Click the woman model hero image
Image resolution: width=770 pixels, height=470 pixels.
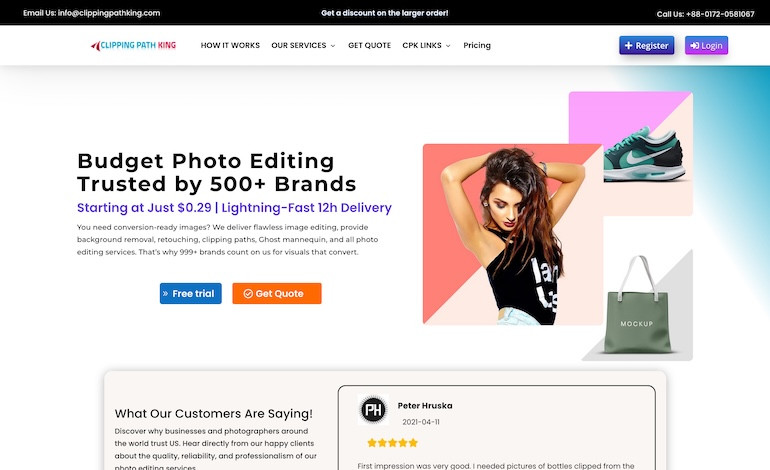coord(512,234)
